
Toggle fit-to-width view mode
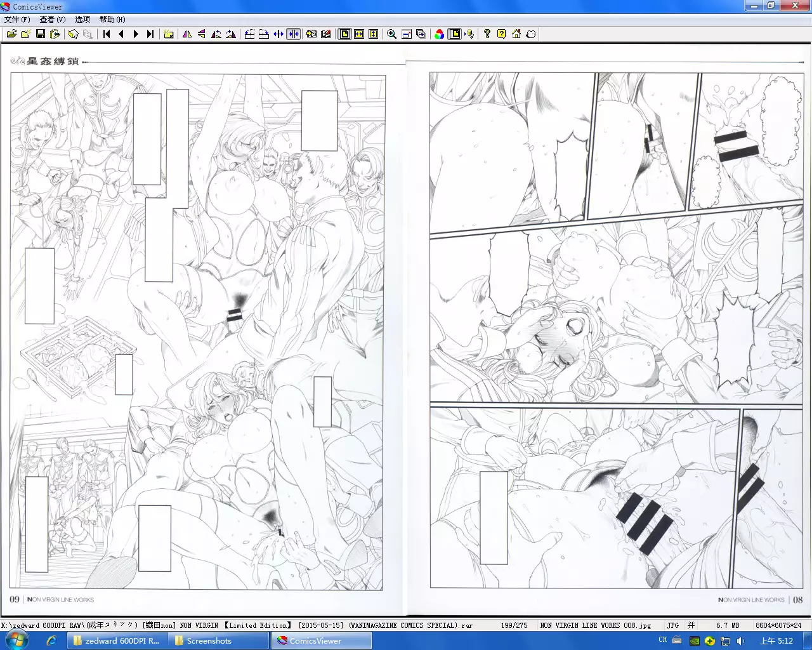(x=359, y=34)
